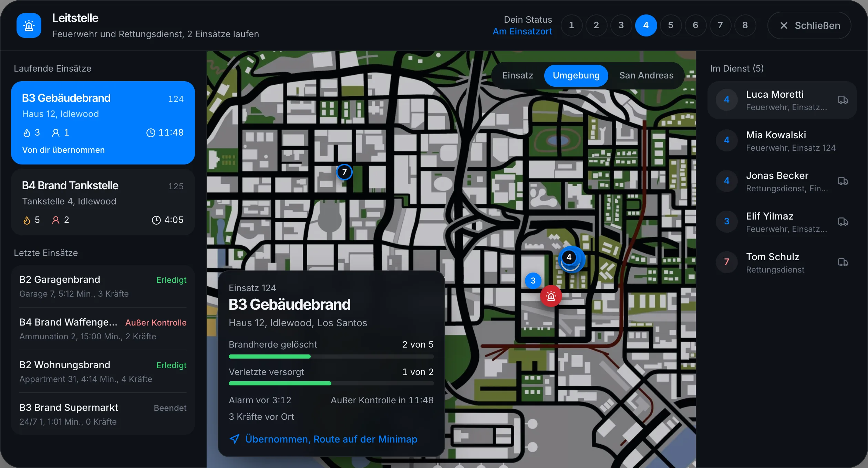Click the Brandherde gelöscht progress bar
Screen dimensions: 868x468
[x=331, y=357]
